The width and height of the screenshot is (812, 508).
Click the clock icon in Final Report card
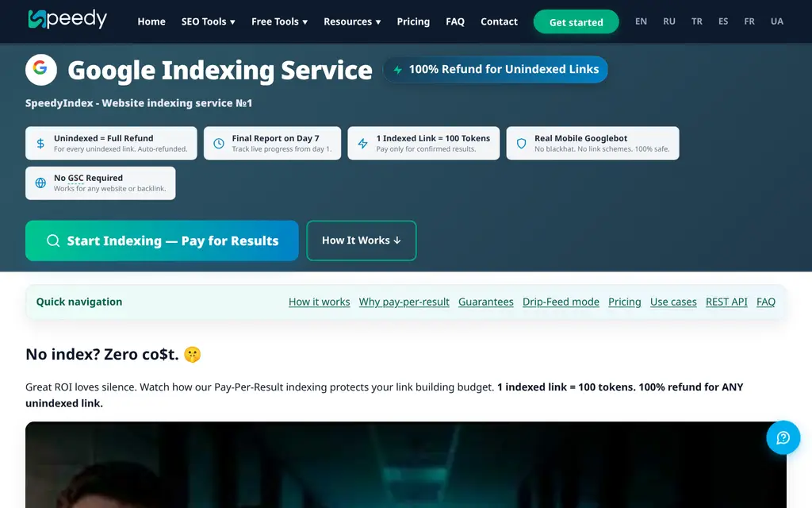[219, 144]
